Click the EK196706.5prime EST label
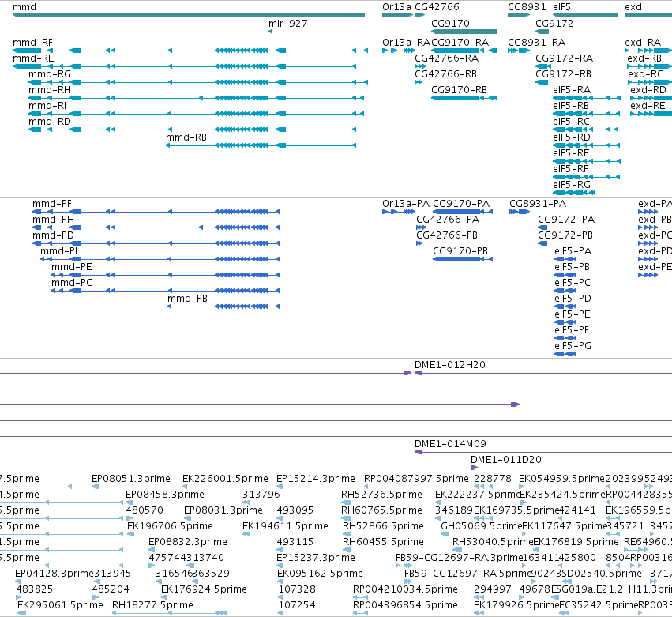 (x=170, y=526)
